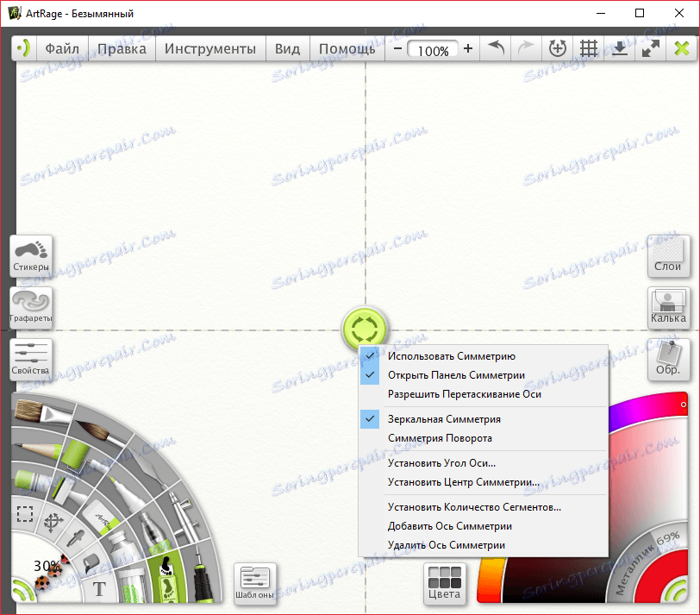Pick the Fill bucket tool

(91, 562)
